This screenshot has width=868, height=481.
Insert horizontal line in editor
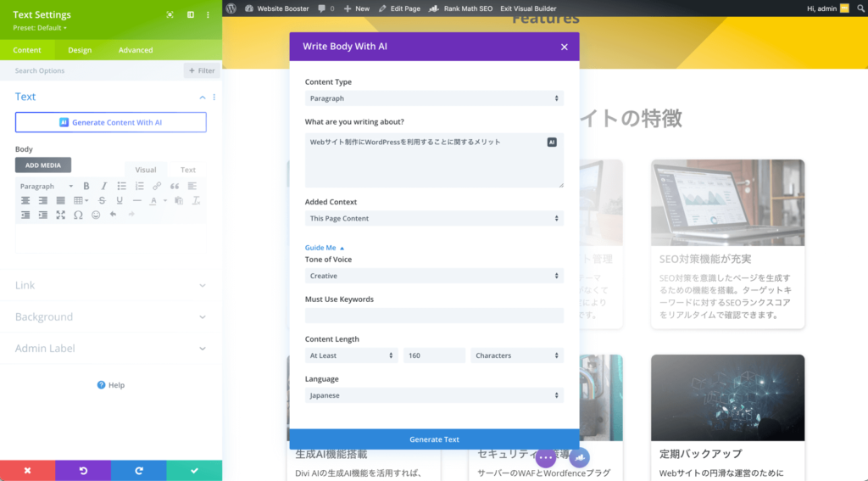pyautogui.click(x=137, y=200)
